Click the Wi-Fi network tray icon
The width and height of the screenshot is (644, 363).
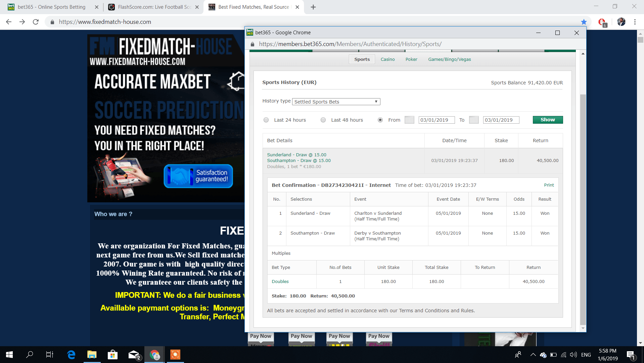(x=564, y=355)
